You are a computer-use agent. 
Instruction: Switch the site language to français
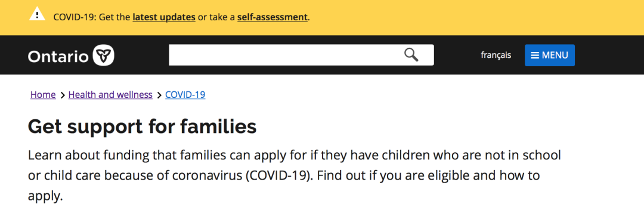point(496,55)
